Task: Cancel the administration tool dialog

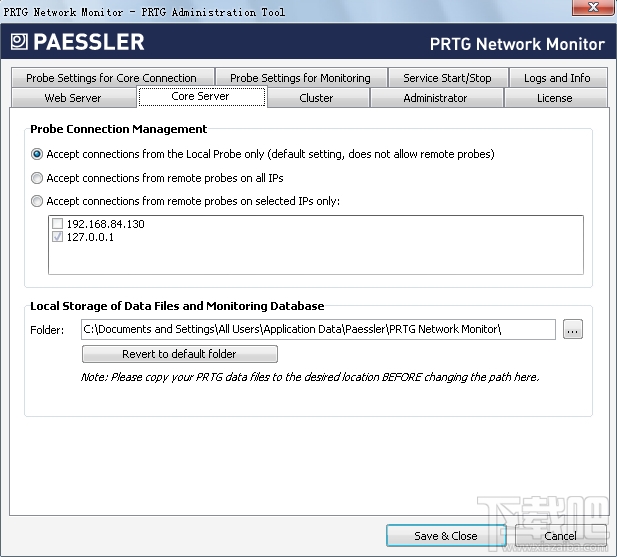Action: (560, 536)
